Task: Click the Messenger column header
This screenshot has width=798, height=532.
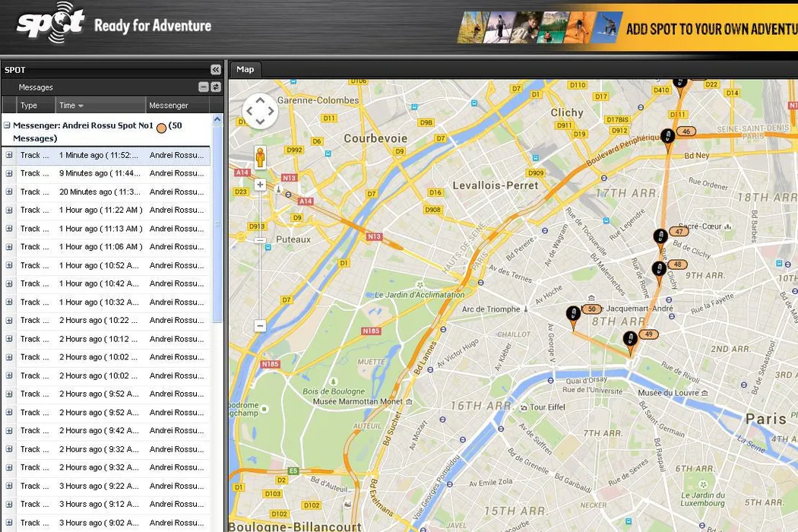Action: coord(169,106)
